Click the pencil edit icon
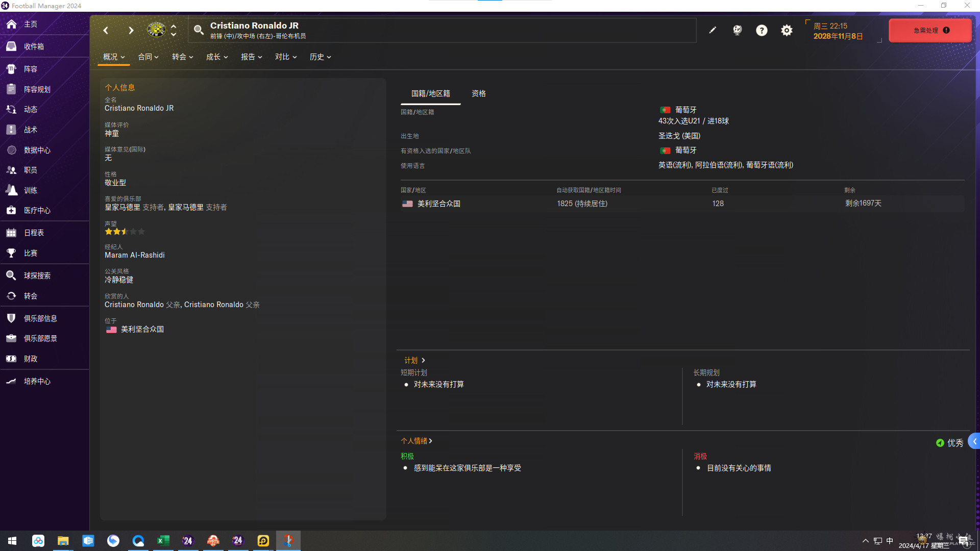 [x=713, y=30]
